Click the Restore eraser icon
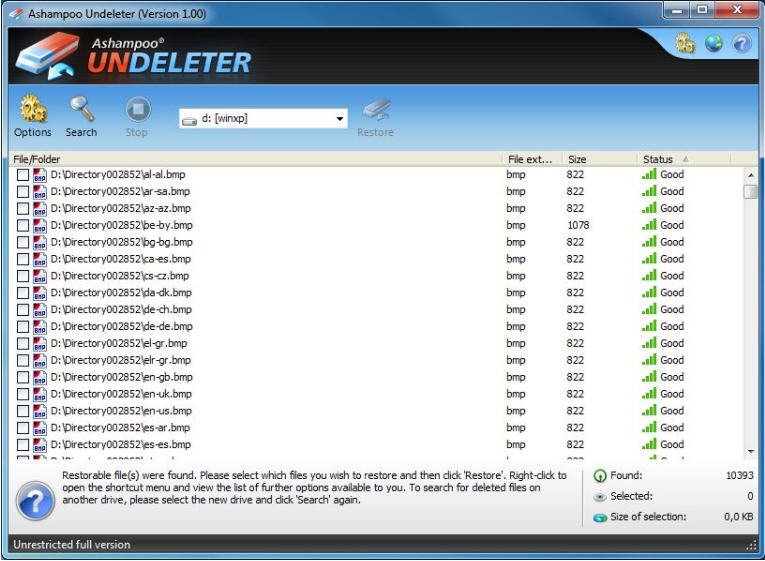The height and width of the screenshot is (561, 765). click(x=377, y=110)
